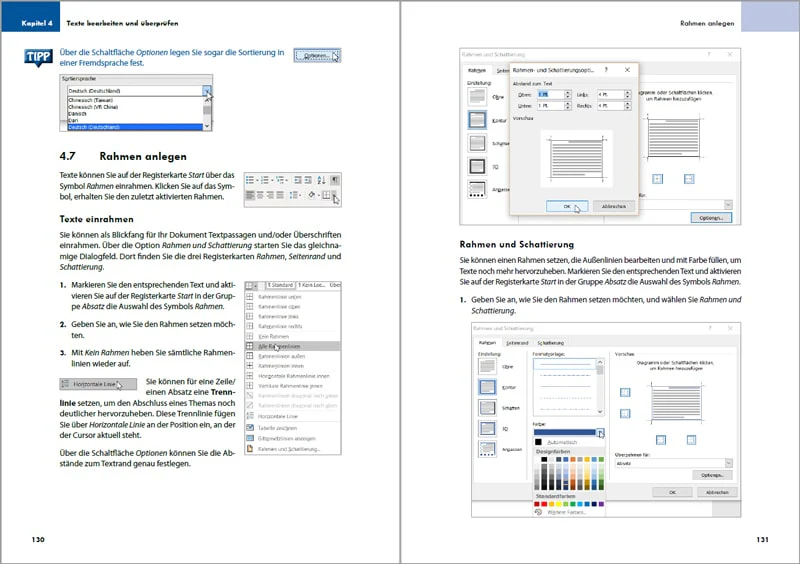Select the 'Kontur' border setting in upper dialog
This screenshot has width=800, height=564.
(477, 120)
